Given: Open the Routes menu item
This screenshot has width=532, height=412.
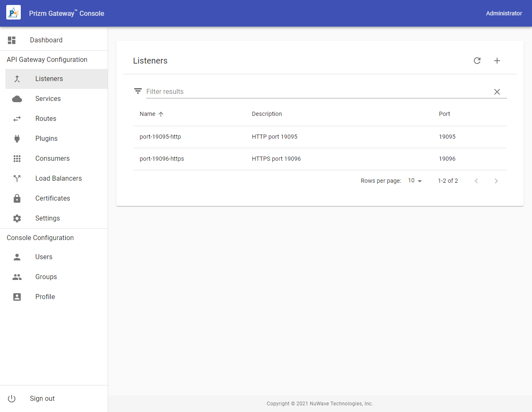Looking at the screenshot, I should [x=46, y=119].
